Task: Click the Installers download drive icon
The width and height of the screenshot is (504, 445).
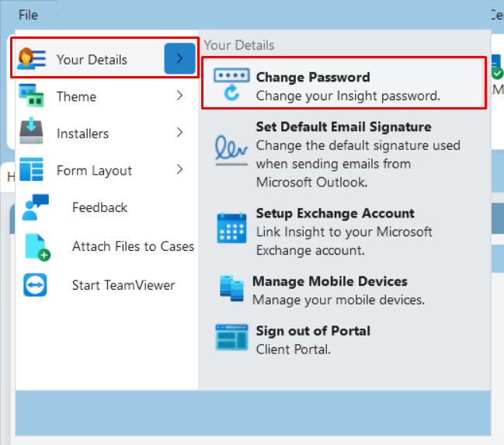Action: pyautogui.click(x=31, y=131)
